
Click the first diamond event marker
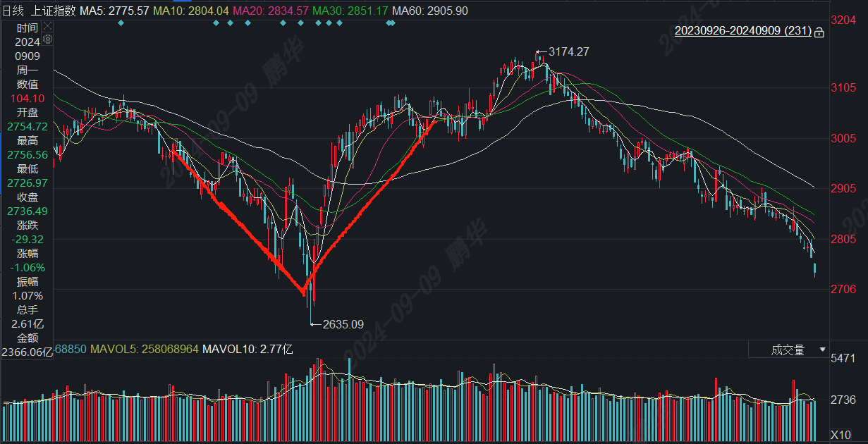121,23
